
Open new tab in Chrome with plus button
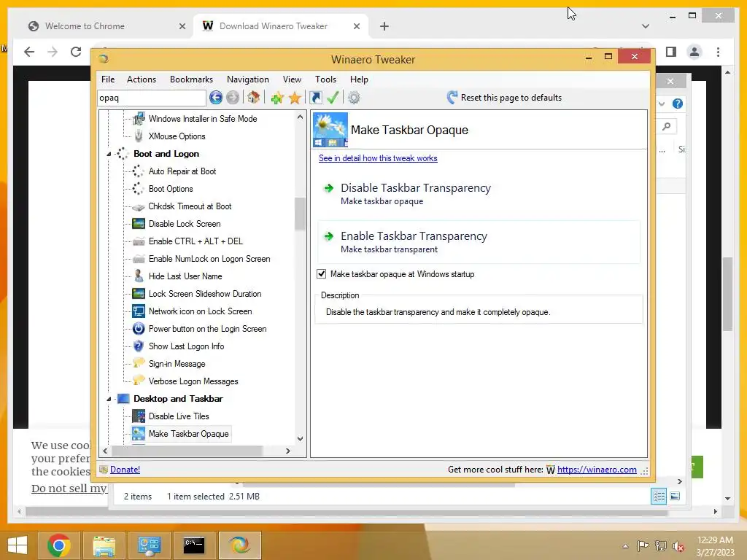(384, 26)
